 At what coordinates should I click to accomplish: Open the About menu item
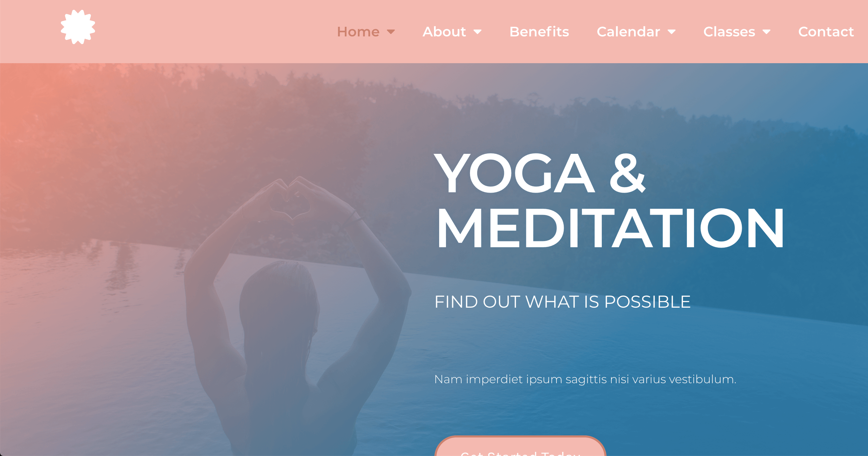tap(444, 32)
